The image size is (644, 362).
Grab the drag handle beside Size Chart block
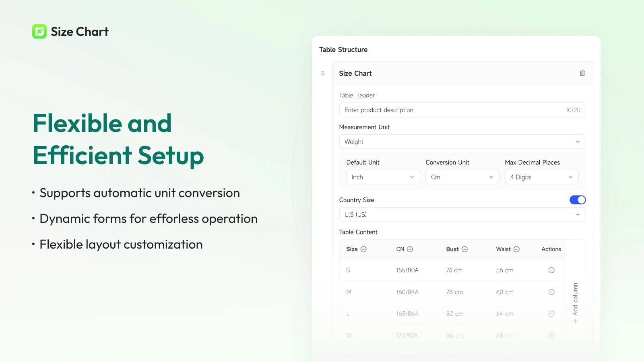(323, 73)
